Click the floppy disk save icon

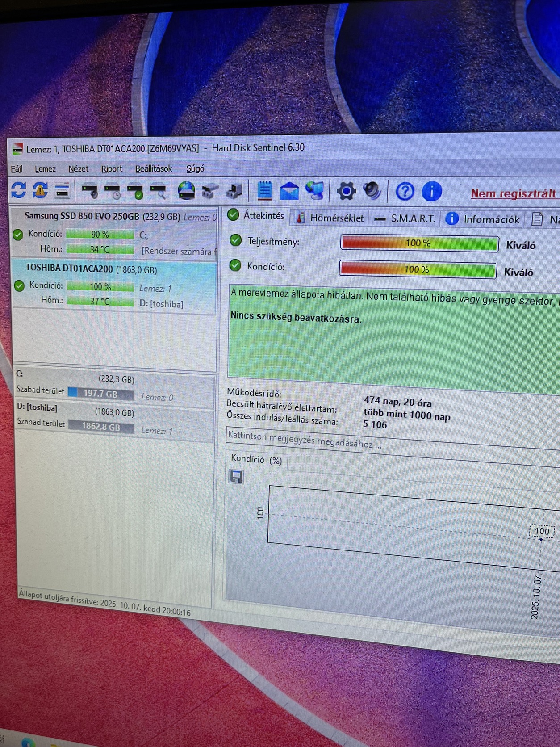point(236,477)
